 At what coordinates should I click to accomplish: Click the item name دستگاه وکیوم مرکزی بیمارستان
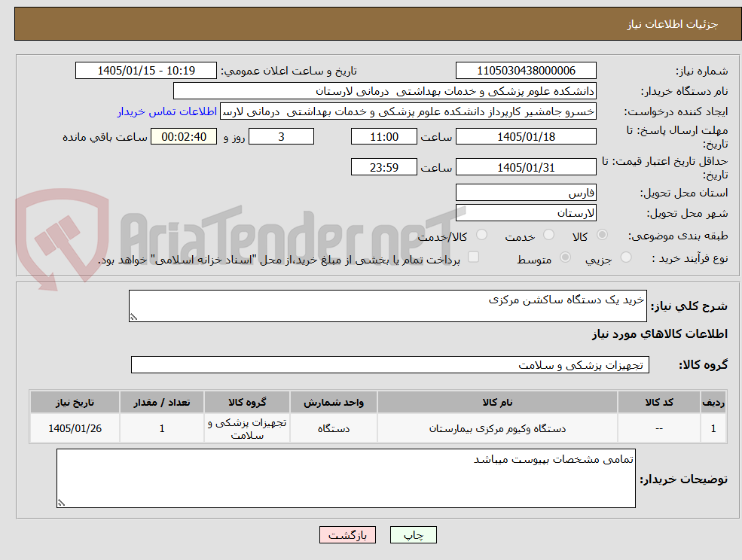click(x=497, y=428)
